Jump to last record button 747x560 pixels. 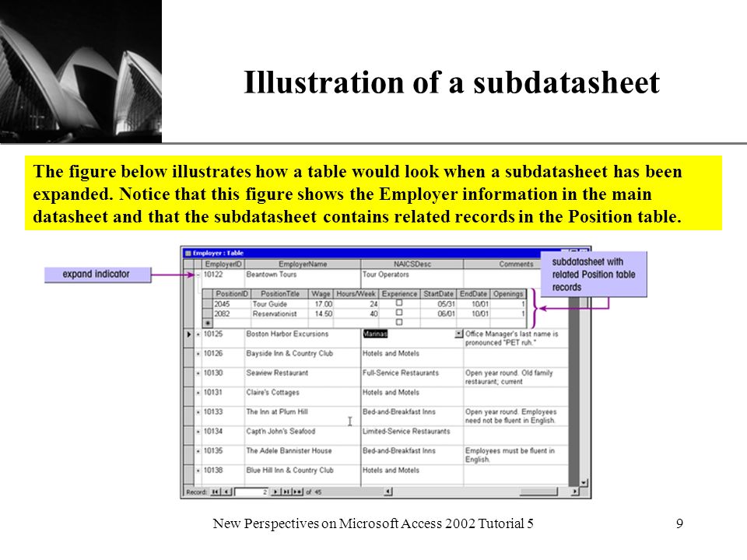click(x=286, y=492)
